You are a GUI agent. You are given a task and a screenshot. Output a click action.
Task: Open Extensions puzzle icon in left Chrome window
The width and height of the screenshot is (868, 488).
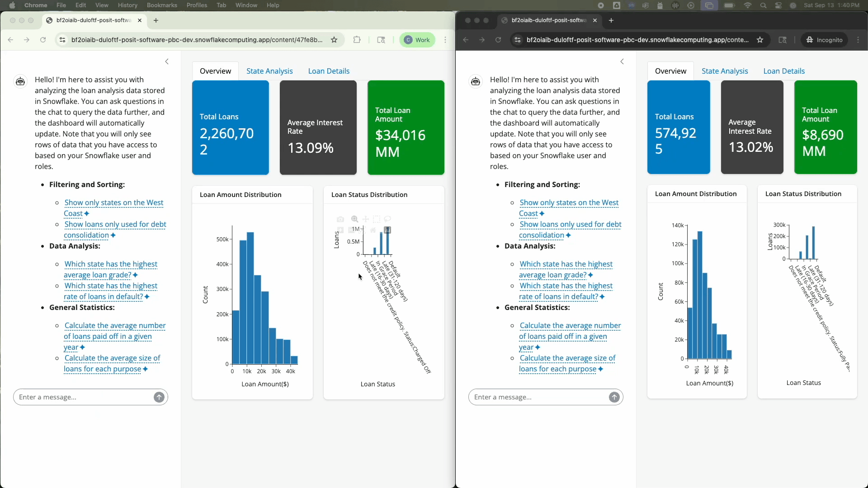[357, 40]
